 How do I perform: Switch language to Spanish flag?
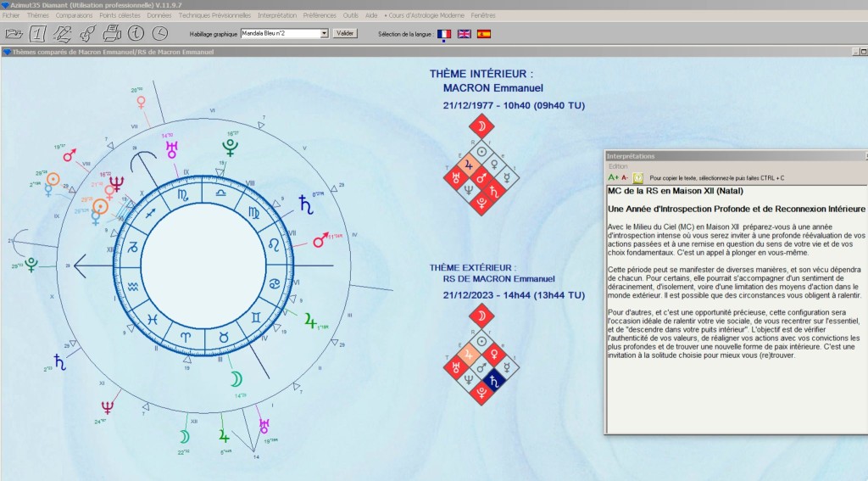pyautogui.click(x=484, y=34)
